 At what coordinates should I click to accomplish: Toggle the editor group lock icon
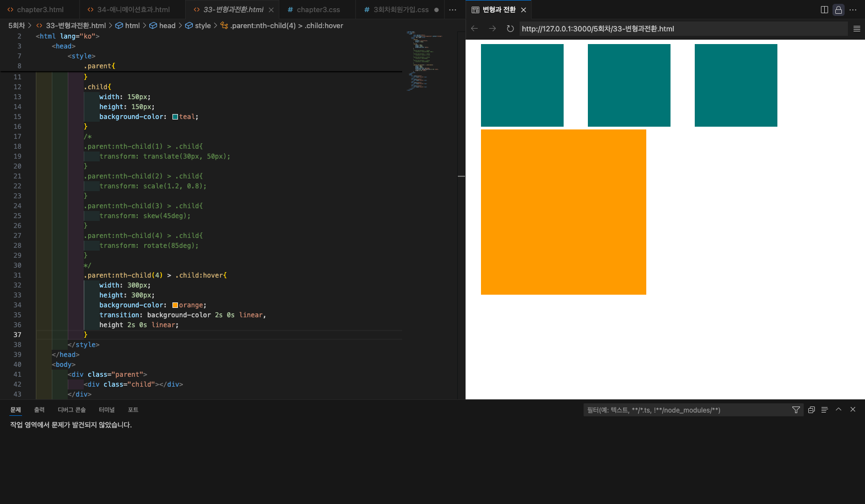click(839, 10)
